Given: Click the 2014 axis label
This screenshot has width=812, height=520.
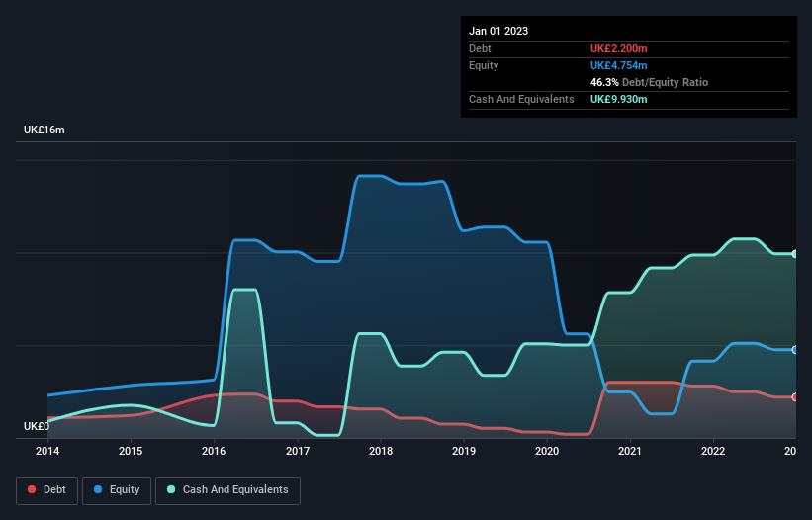Looking at the screenshot, I should point(47,451).
